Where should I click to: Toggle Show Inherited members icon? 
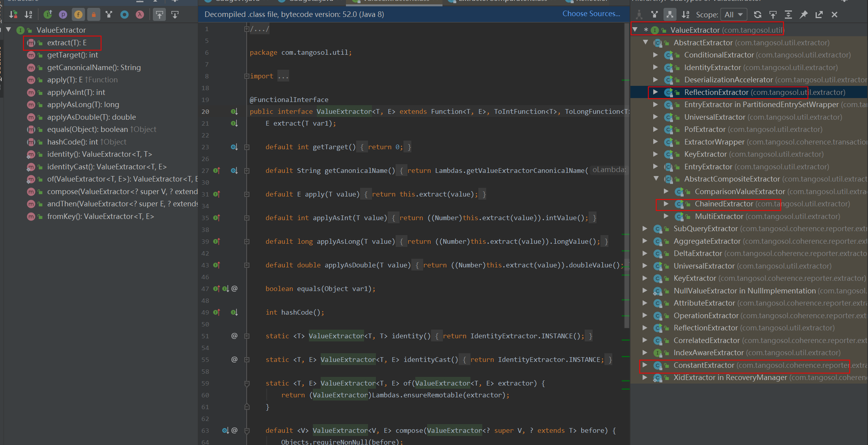[48, 15]
